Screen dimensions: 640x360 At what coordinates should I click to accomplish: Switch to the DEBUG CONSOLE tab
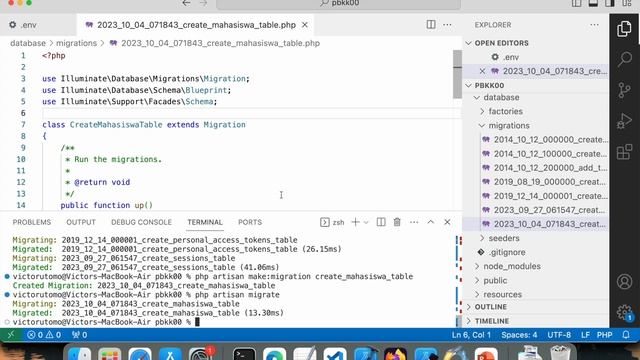point(141,222)
